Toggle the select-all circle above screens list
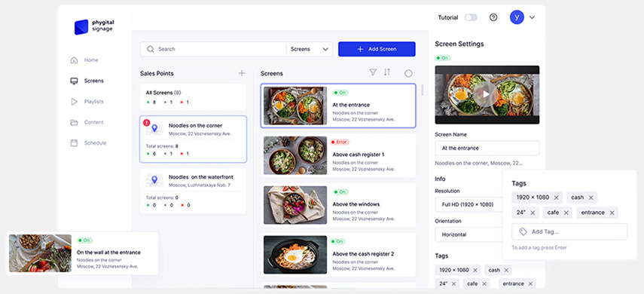This screenshot has width=644, height=294. pos(408,74)
